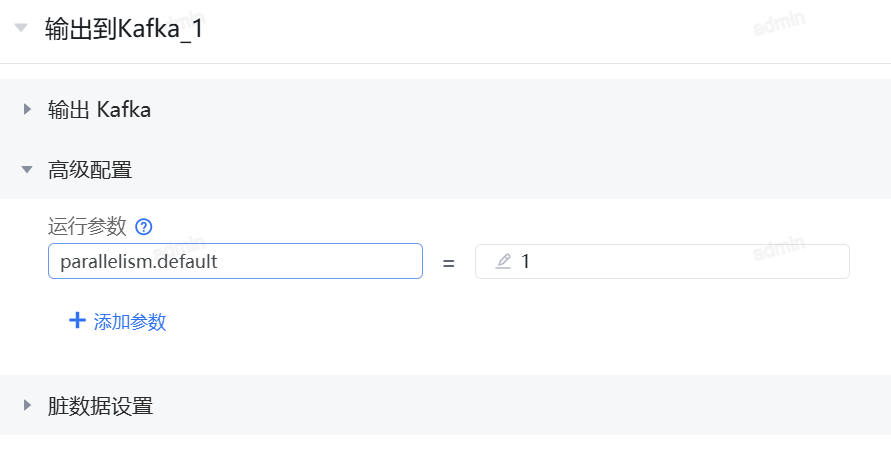This screenshot has height=458, width=891.
Task: Open the 运行参数 help tooltip icon
Action: pyautogui.click(x=143, y=227)
